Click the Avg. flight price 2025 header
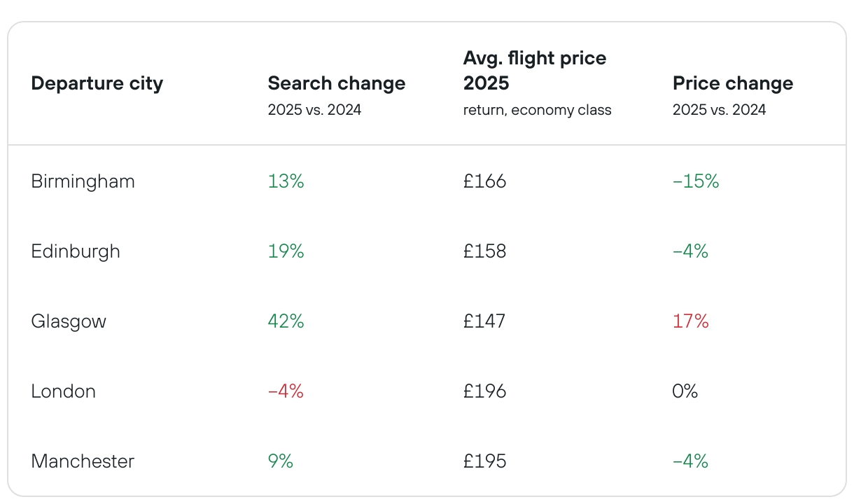 tap(535, 71)
